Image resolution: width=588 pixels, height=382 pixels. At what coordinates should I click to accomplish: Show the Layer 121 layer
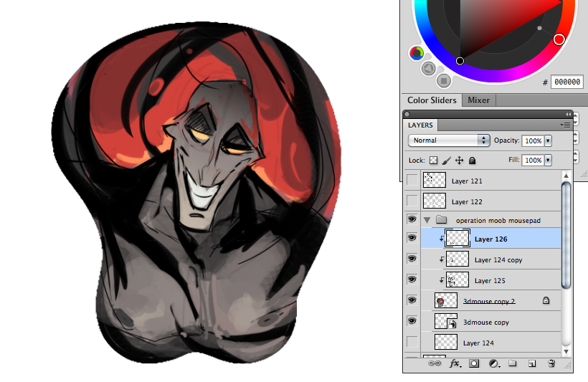412,181
